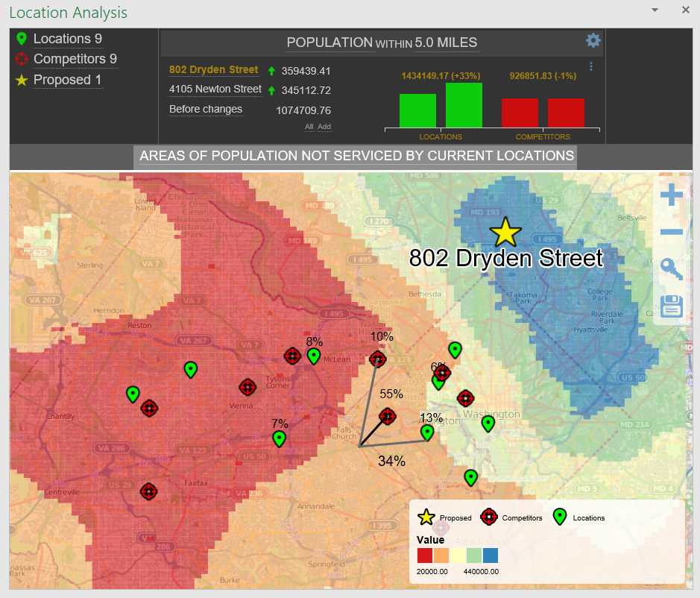This screenshot has height=598, width=700.
Task: Click the northernmost green location pin
Action: click(x=455, y=349)
